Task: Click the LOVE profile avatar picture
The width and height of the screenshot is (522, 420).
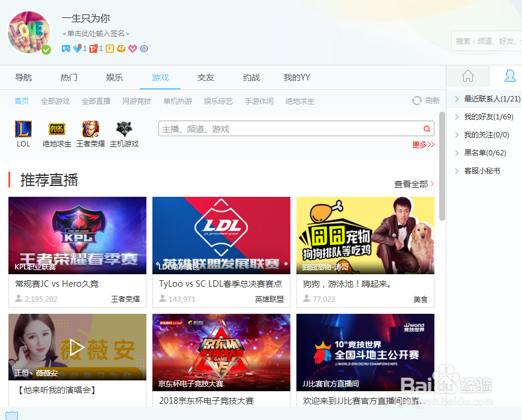Action: tap(29, 32)
